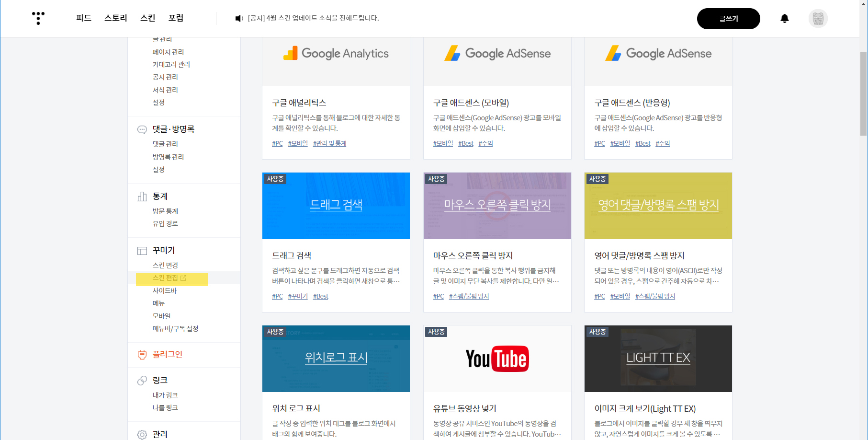
Task: Go to the 포럼 tab
Action: pos(176,18)
